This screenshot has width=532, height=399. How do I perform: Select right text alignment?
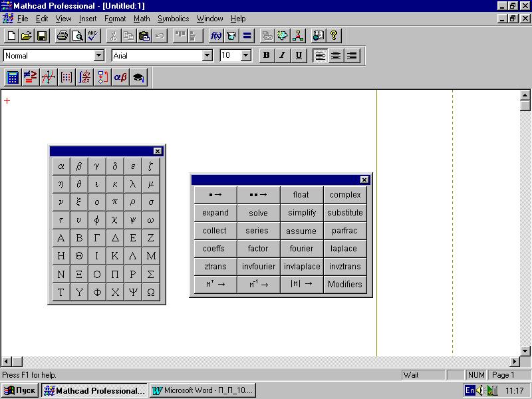pyautogui.click(x=352, y=56)
